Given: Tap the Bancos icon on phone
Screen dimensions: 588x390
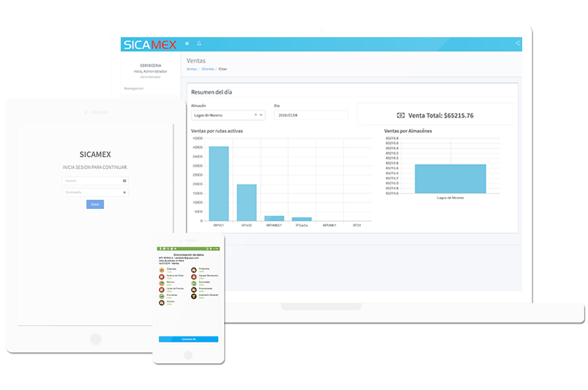Looking at the screenshot, I should [x=162, y=283].
